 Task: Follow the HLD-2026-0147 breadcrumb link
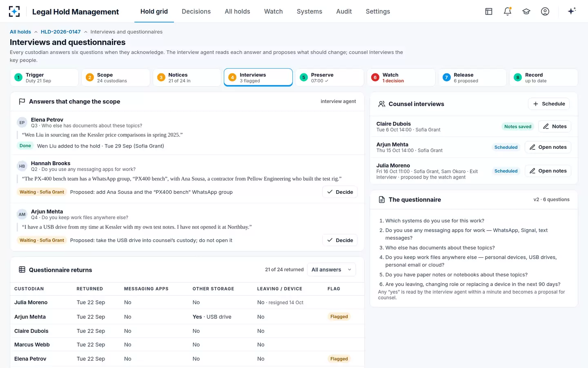(61, 32)
